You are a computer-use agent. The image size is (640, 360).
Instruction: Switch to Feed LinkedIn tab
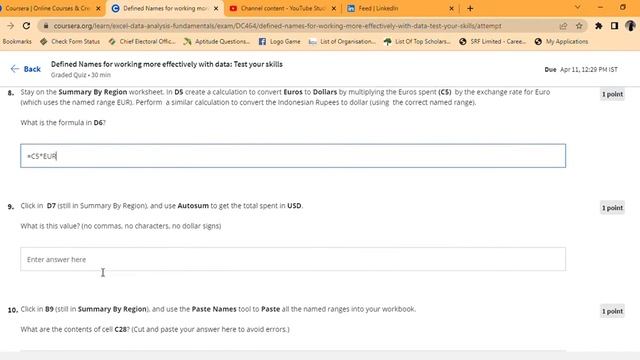click(x=400, y=8)
